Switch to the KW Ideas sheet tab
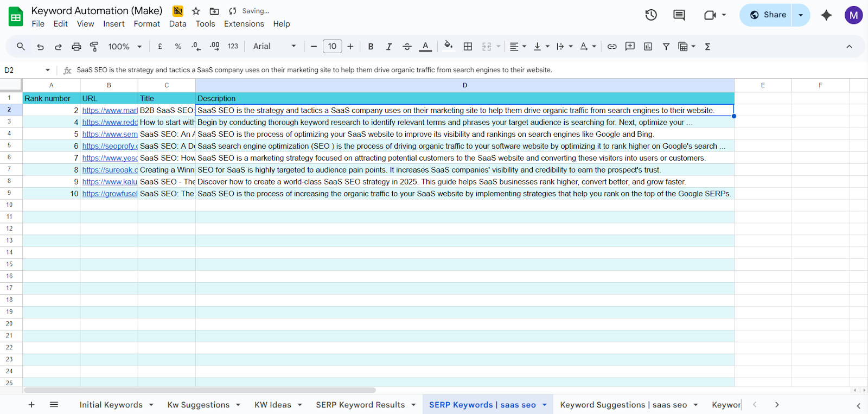 pos(273,405)
